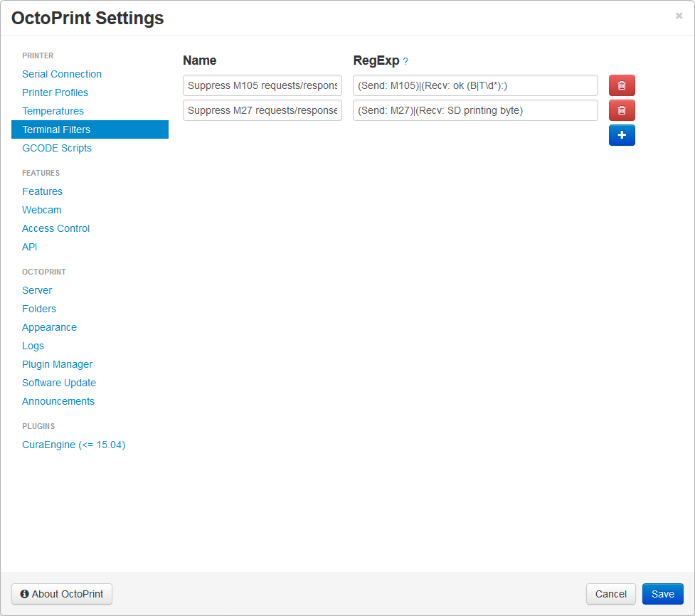The image size is (695, 616).
Task: Open the Features settings page
Action: (x=42, y=191)
